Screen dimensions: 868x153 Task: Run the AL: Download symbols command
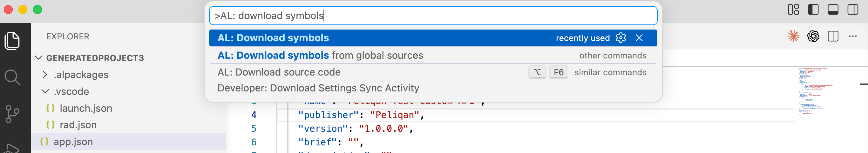point(433,38)
